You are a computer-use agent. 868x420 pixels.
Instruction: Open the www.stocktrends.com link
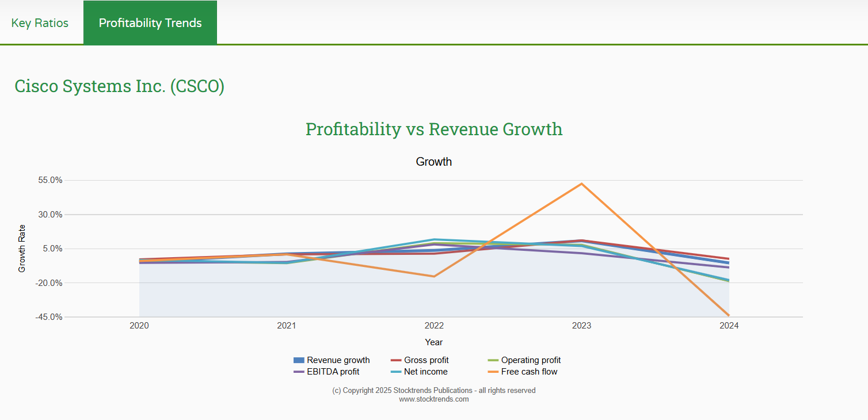point(433,399)
